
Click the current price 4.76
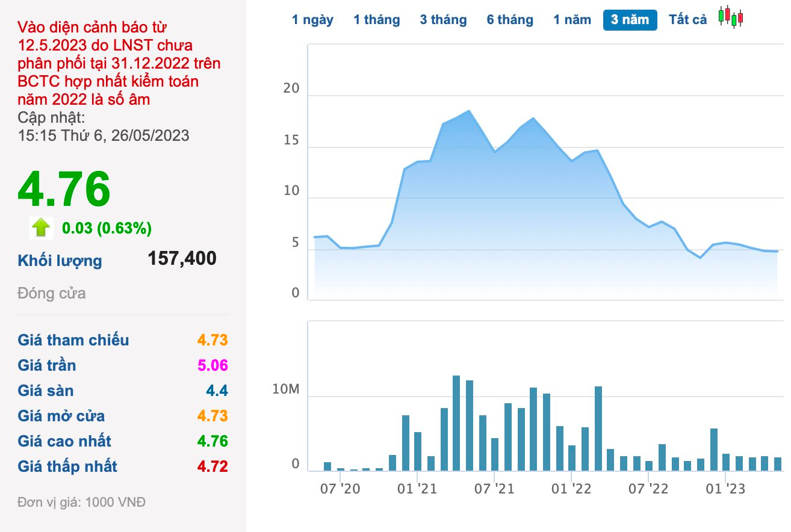[64, 189]
